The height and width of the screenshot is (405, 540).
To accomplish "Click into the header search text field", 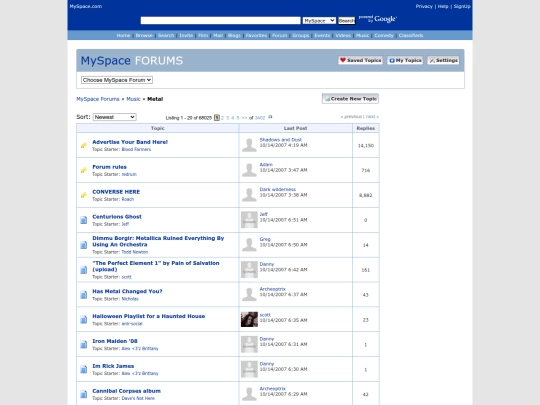I will pyautogui.click(x=220, y=21).
